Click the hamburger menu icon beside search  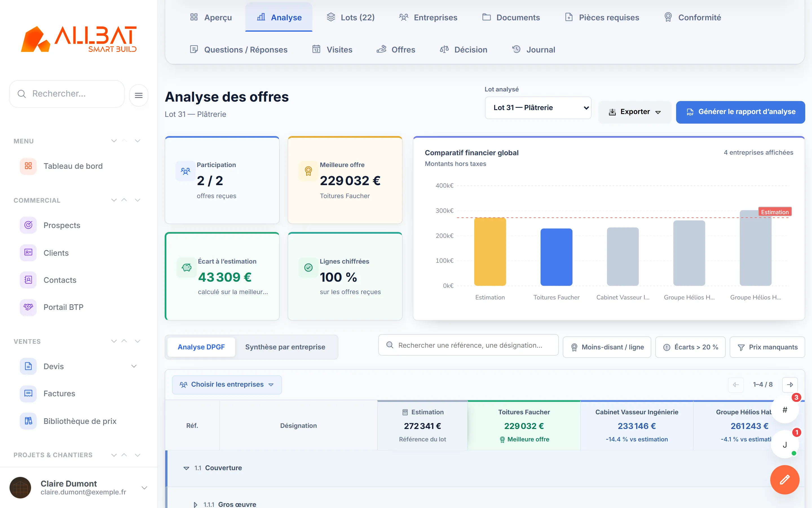(139, 95)
